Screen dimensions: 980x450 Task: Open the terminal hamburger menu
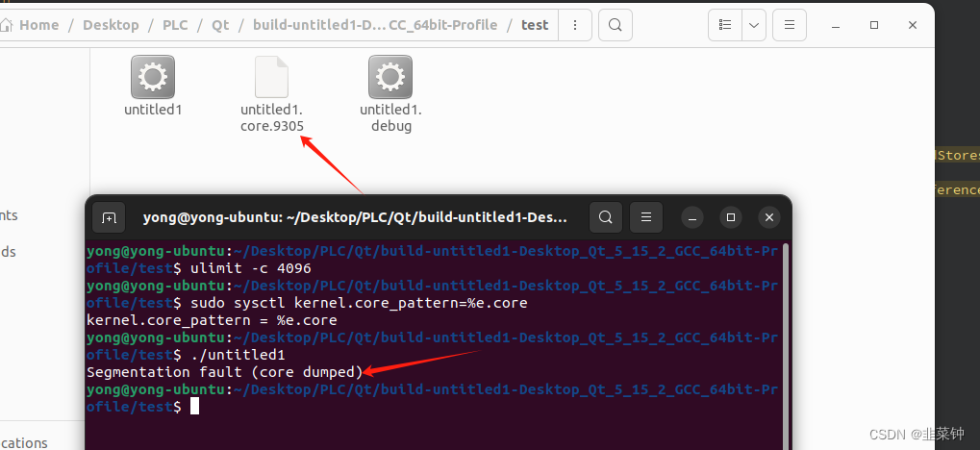tap(646, 217)
